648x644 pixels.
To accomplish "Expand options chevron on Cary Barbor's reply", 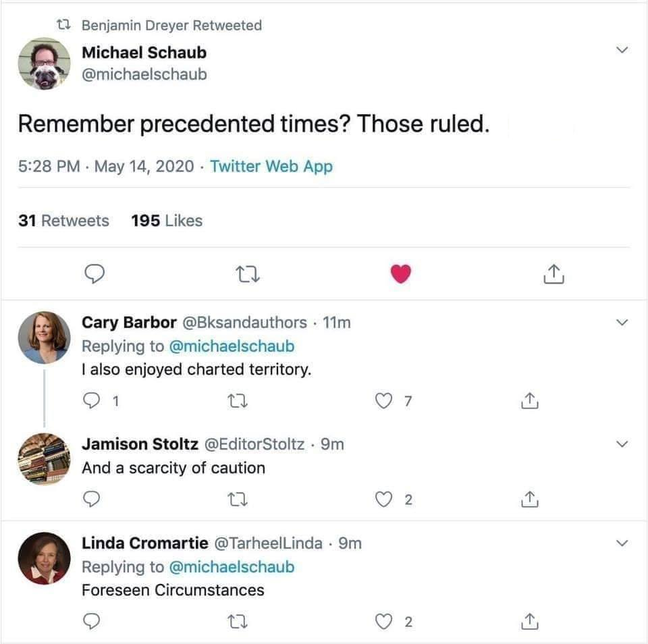I will coord(622,322).
